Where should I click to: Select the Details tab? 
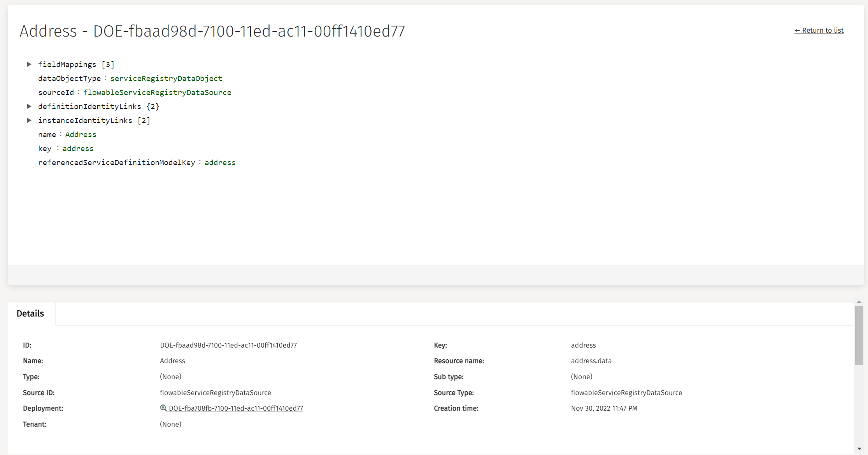pos(30,314)
